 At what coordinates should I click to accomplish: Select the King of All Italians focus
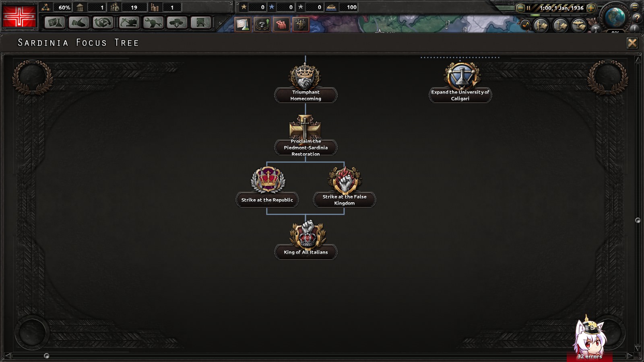(x=306, y=252)
